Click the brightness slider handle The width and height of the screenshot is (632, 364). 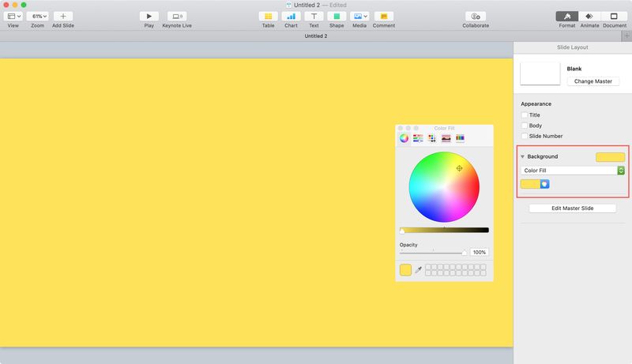pyautogui.click(x=402, y=231)
